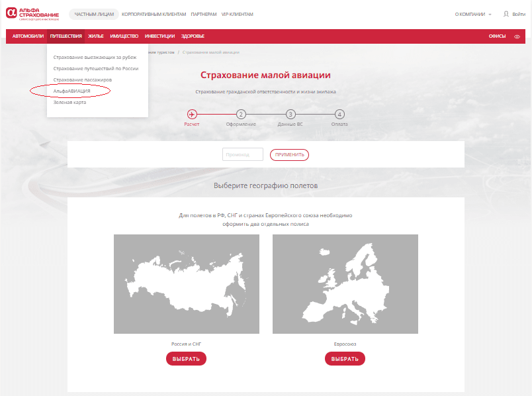Select АльфаАВИАЦИЯ from the dropdown list
The width and height of the screenshot is (532, 396).
coord(72,90)
